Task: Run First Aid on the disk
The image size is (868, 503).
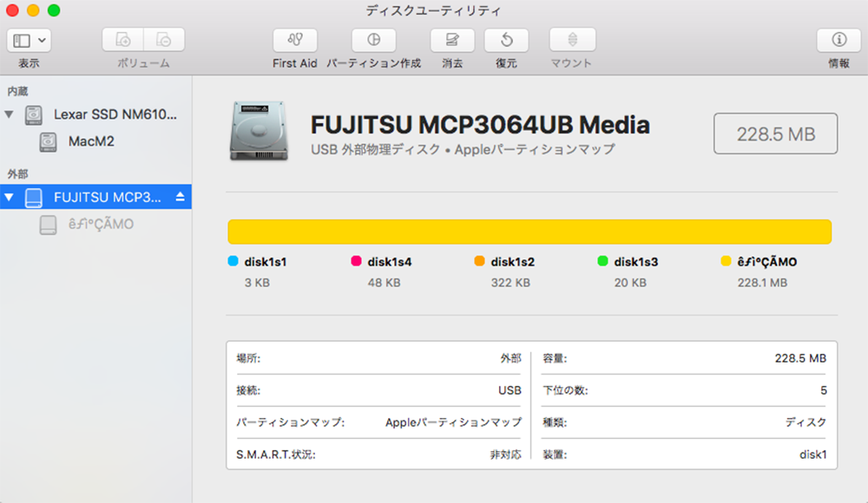Action: [295, 40]
